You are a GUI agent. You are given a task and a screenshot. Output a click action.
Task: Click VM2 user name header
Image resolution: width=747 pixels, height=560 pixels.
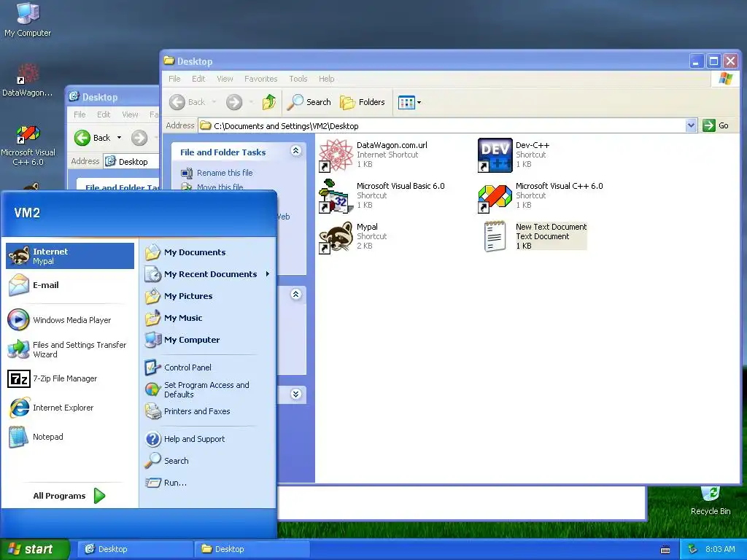point(27,212)
